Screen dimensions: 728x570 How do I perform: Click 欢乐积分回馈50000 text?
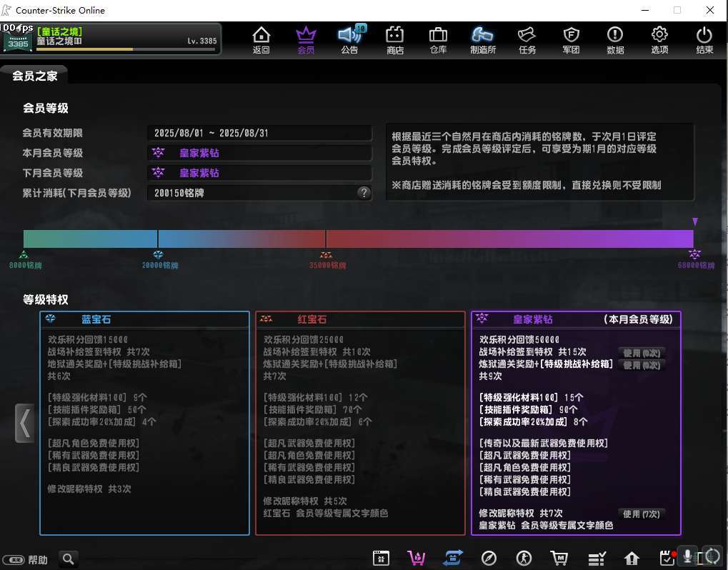tap(519, 340)
